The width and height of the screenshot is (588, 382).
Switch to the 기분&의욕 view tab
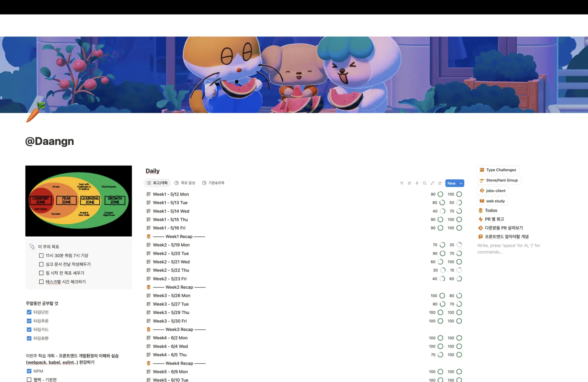pos(213,183)
